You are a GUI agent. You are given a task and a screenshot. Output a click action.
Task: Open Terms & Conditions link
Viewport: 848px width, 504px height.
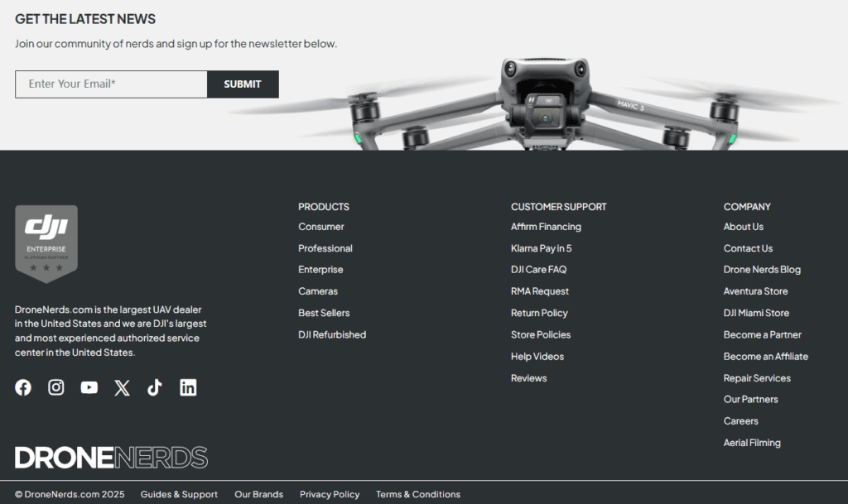click(418, 494)
